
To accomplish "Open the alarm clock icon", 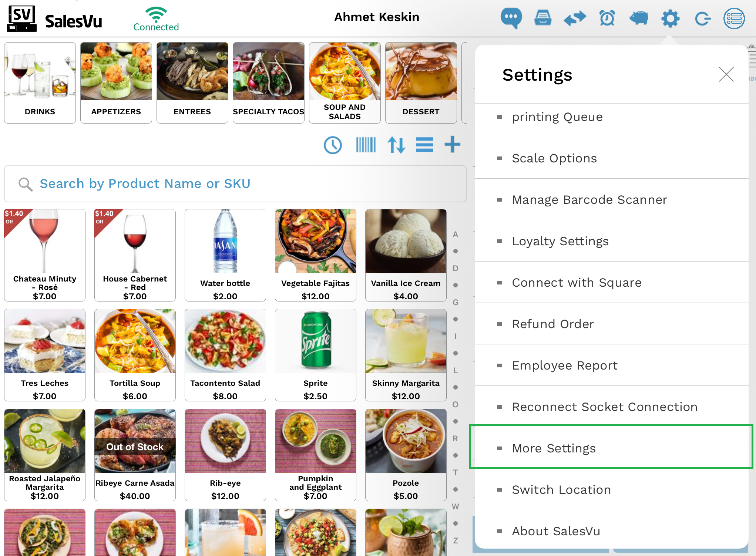I will point(607,18).
